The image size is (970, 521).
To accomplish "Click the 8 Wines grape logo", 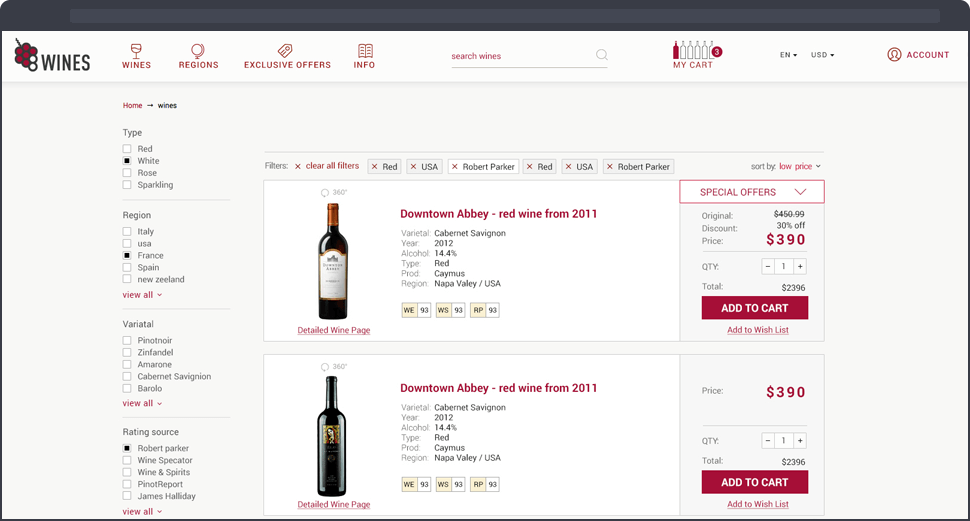I will click(52, 56).
